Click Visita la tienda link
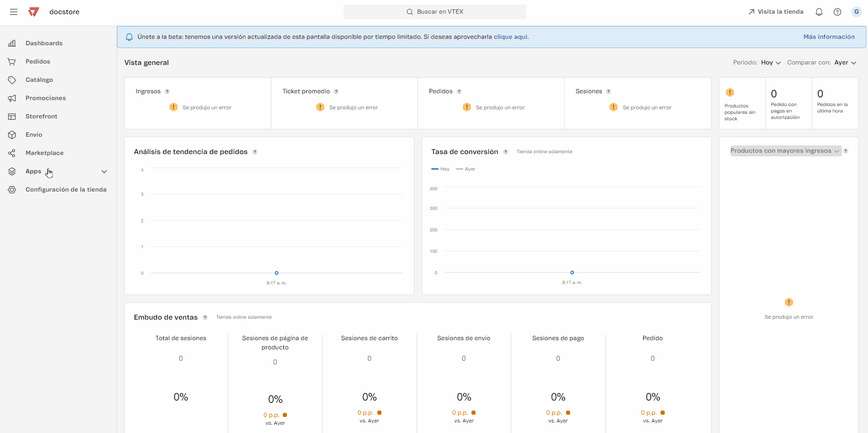 point(776,12)
